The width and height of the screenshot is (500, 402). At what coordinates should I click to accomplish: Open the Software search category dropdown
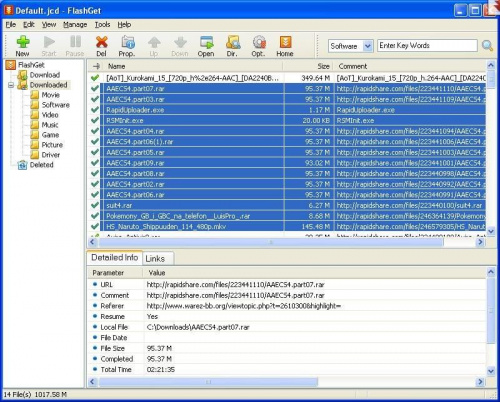click(x=368, y=46)
